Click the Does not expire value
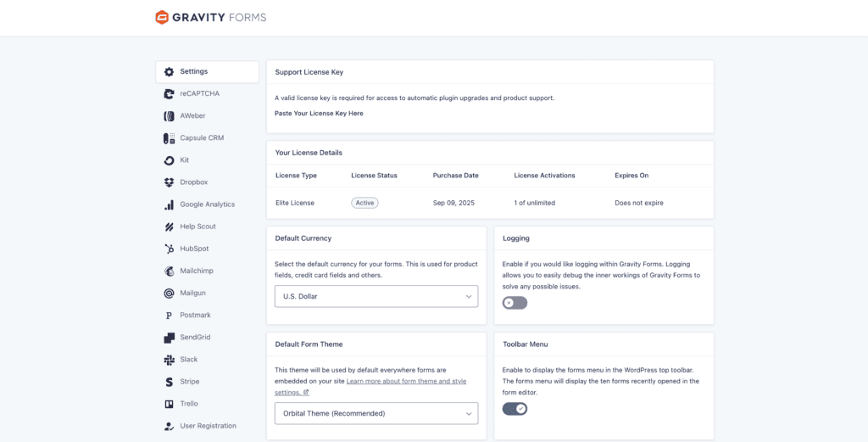This screenshot has height=442, width=868. click(639, 204)
